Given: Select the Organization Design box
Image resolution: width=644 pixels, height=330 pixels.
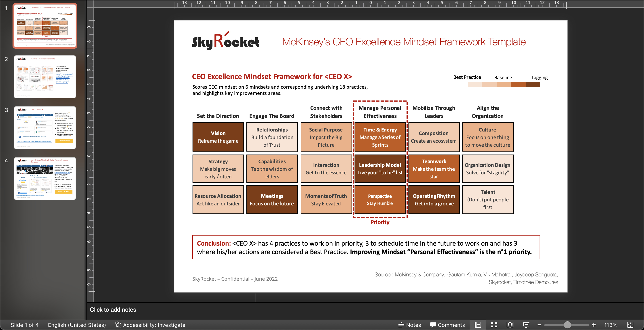Looking at the screenshot, I should [x=488, y=169].
